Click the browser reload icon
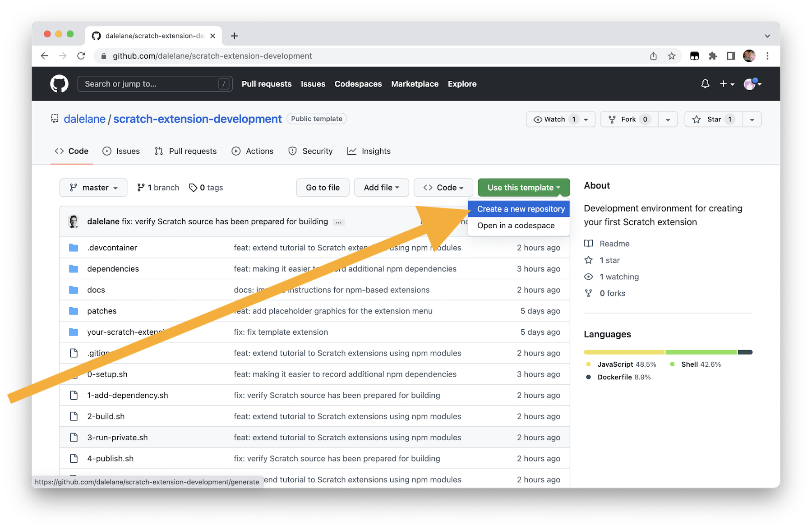Screen dimensions: 812x530 [x=81, y=56]
